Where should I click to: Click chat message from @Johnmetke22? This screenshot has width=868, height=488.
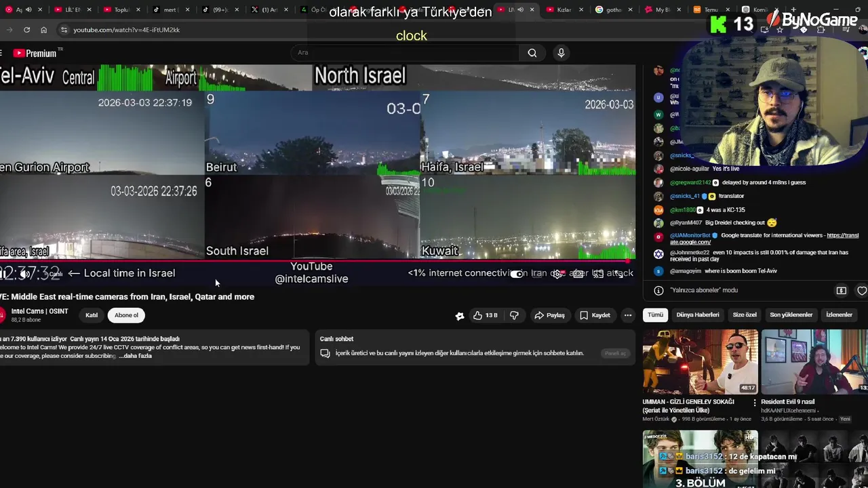[x=751, y=256]
